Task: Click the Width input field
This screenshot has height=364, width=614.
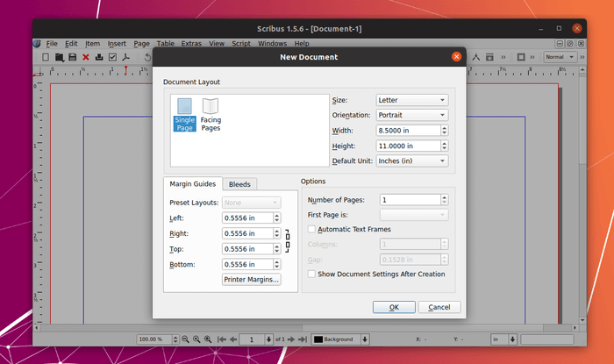Action: tap(409, 131)
